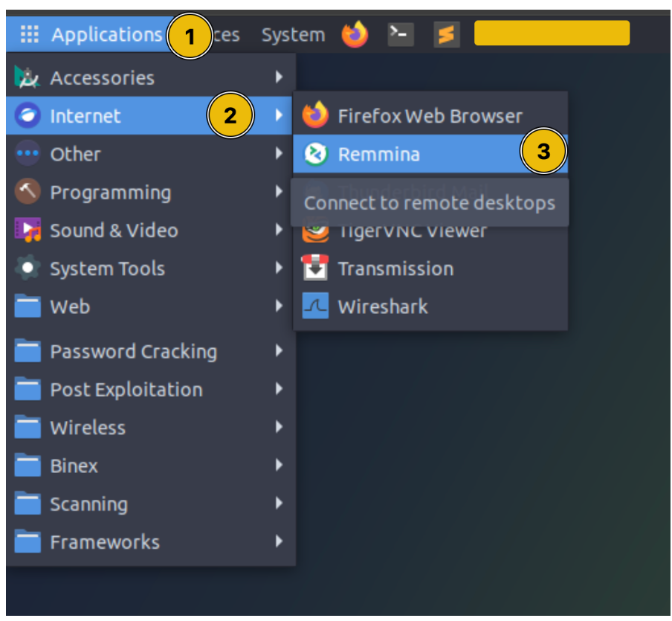Select the Internet menu category
The width and height of the screenshot is (672, 621).
[151, 115]
